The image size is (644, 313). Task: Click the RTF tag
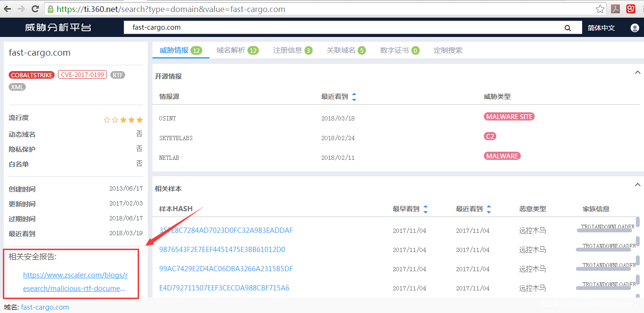117,75
